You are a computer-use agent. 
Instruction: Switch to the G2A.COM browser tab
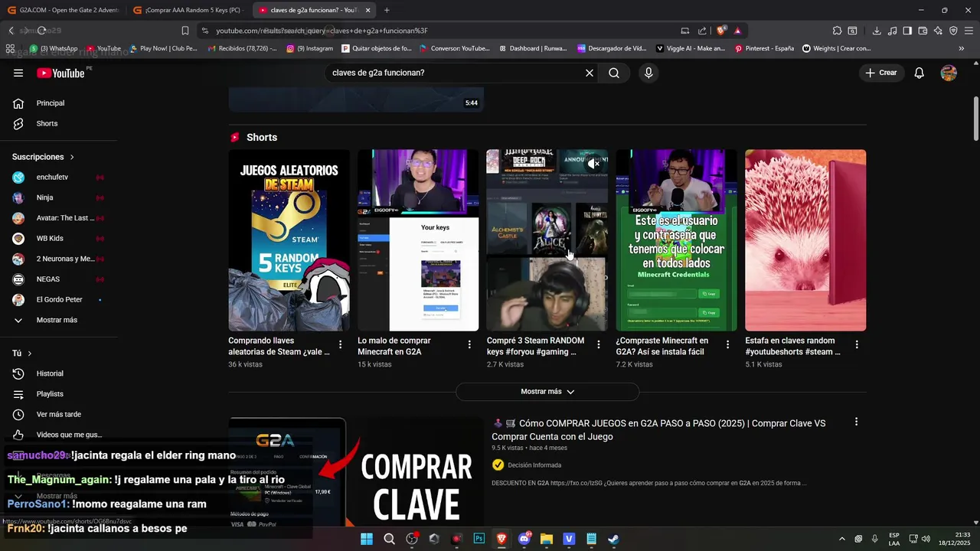pos(64,10)
